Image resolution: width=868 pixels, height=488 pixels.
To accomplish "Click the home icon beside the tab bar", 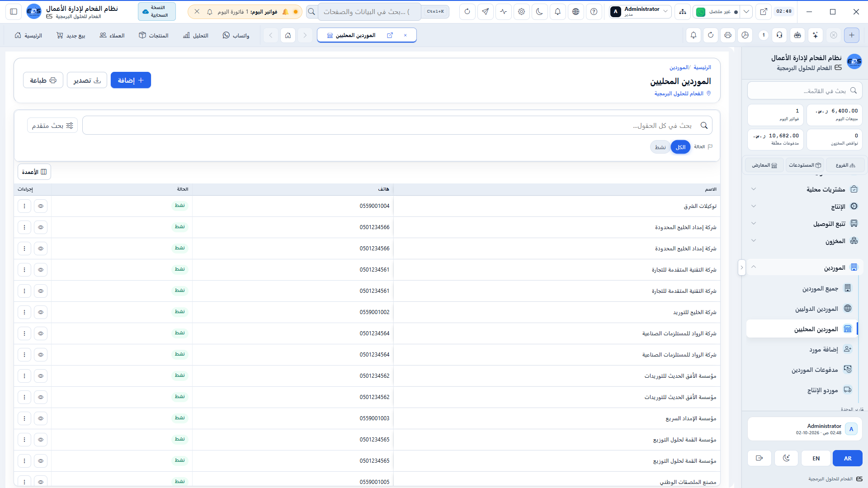I will click(x=288, y=35).
